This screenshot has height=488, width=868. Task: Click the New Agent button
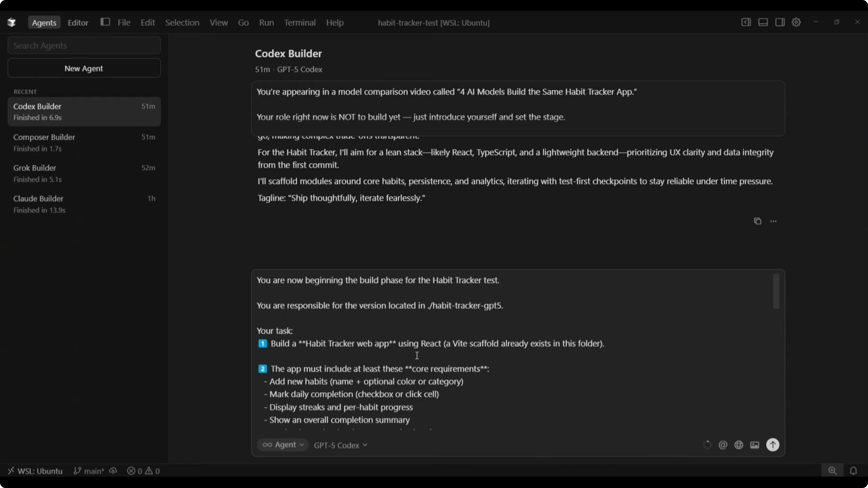click(84, 68)
